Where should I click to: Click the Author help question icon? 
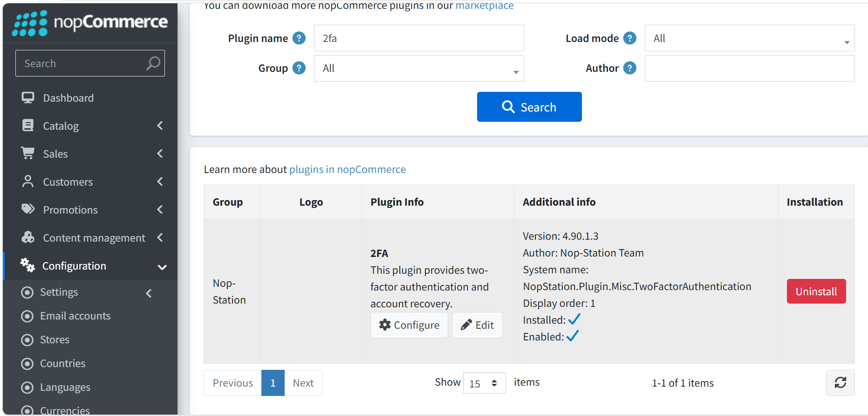click(630, 68)
